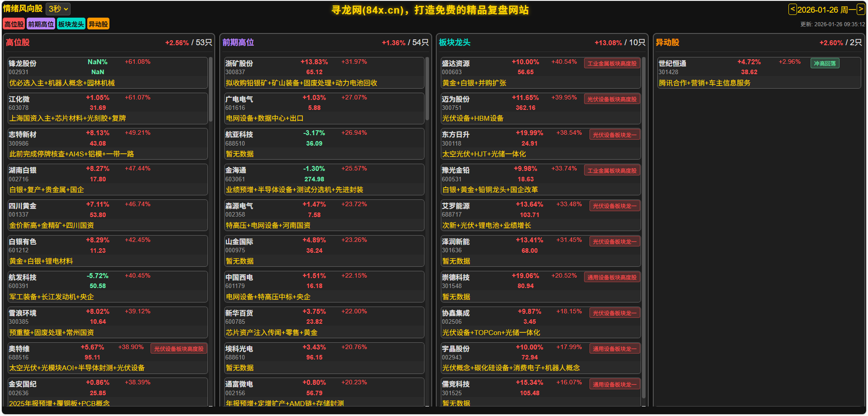Image resolution: width=868 pixels, height=416 pixels.
Task: Toggle the 异动股 filter tag
Action: pos(98,24)
